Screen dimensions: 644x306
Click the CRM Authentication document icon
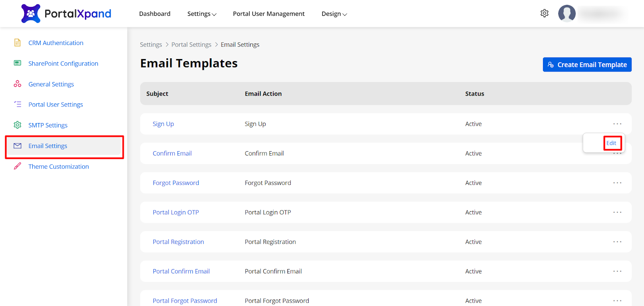pyautogui.click(x=17, y=43)
